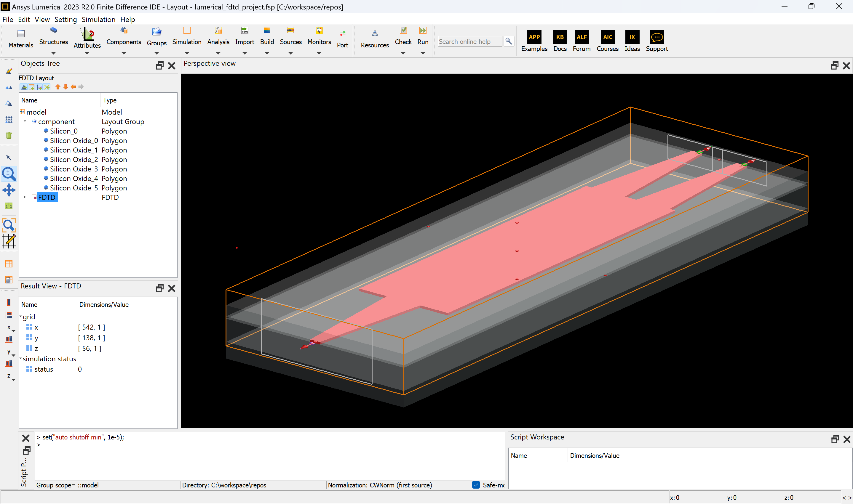Viewport: 853px width, 504px height.
Task: Open the Setting menu
Action: click(x=65, y=19)
